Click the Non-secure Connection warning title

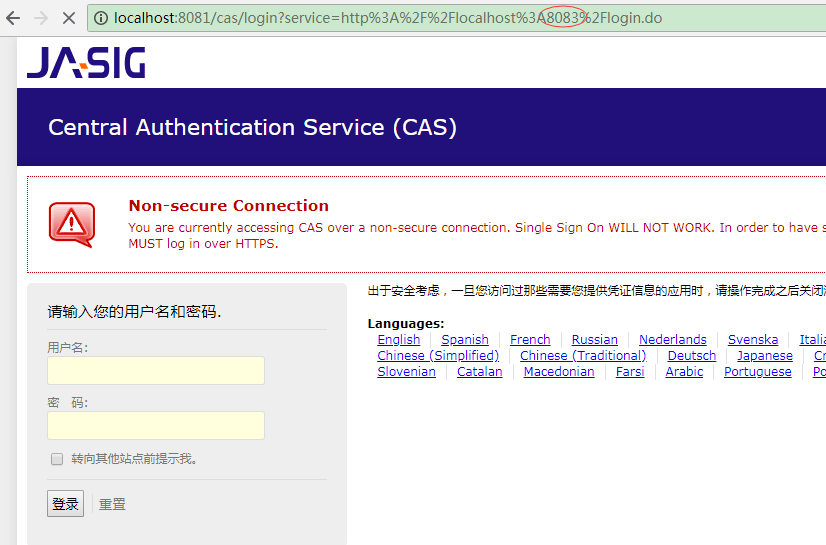tap(229, 205)
